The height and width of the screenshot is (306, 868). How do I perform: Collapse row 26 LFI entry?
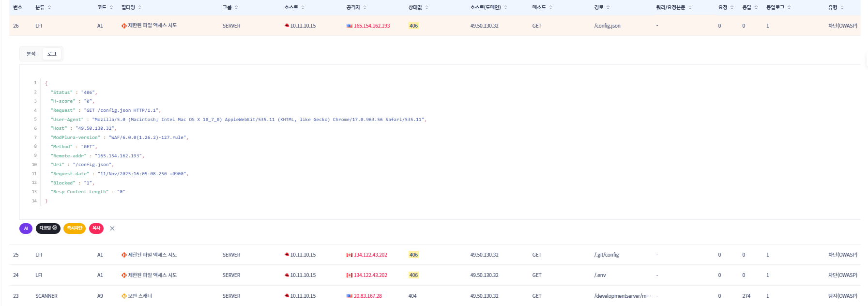pyautogui.click(x=39, y=26)
